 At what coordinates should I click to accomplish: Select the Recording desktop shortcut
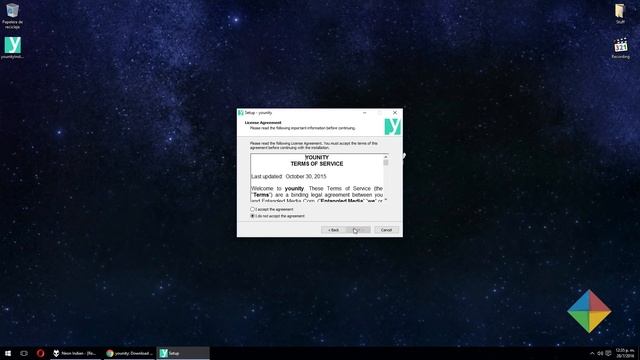tap(620, 48)
